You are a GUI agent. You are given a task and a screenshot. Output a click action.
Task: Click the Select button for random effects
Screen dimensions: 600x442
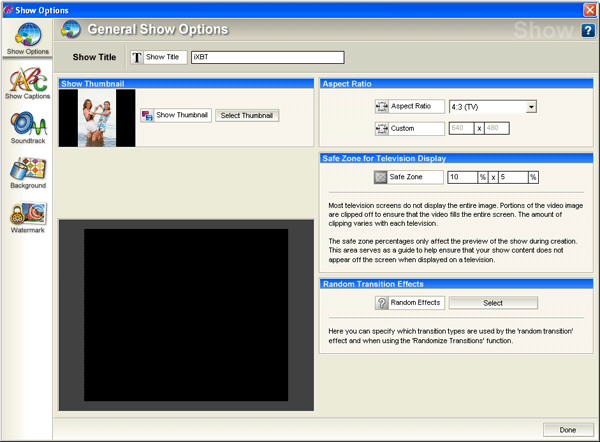click(x=493, y=303)
